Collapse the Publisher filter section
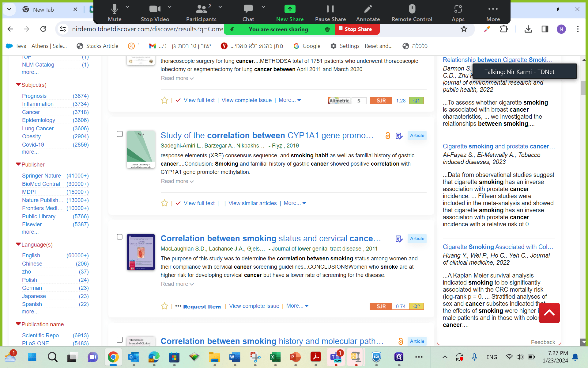The width and height of the screenshot is (588, 368). point(18,164)
